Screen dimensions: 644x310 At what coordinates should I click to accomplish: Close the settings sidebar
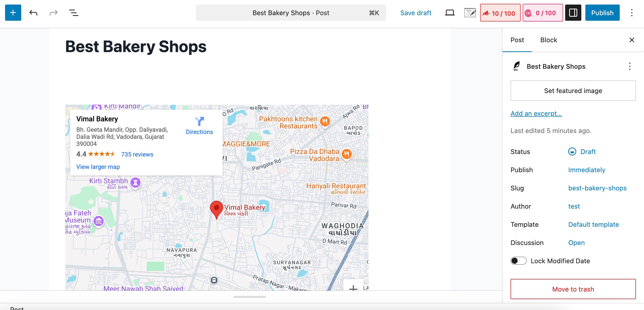(x=632, y=40)
